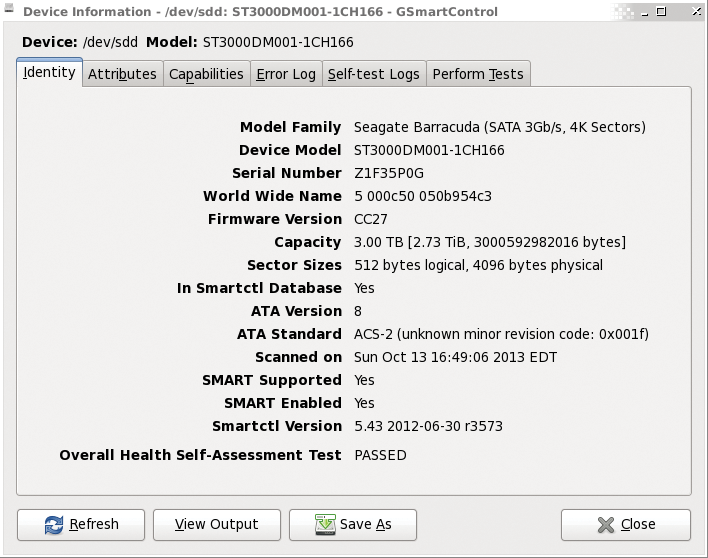
Task: Click the capacity value 3.00 TB
Action: click(490, 242)
